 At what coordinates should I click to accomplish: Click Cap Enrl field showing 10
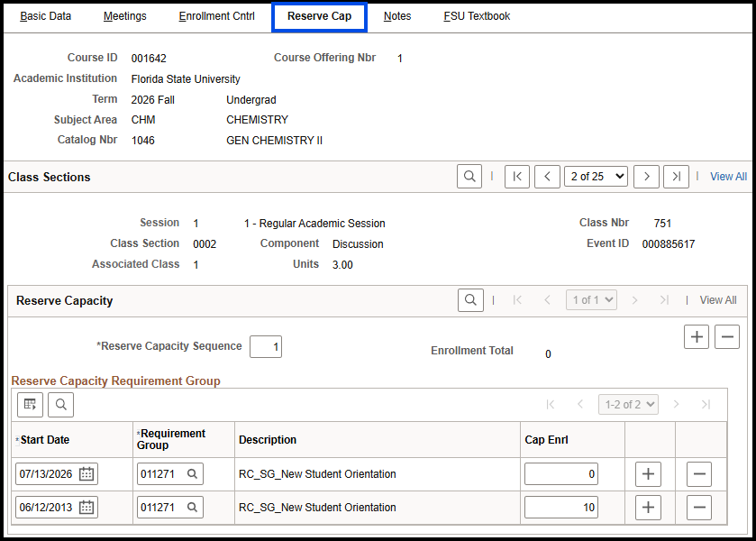click(x=561, y=508)
